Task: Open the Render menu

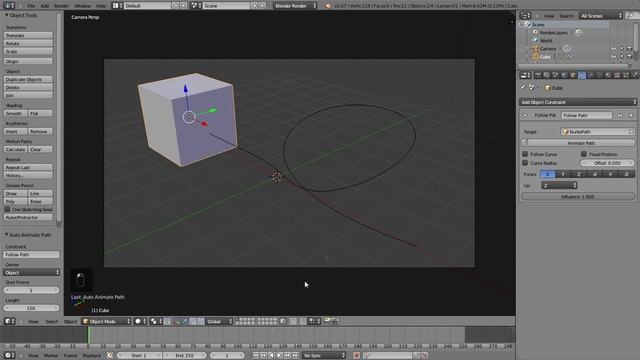Action: click(61, 6)
